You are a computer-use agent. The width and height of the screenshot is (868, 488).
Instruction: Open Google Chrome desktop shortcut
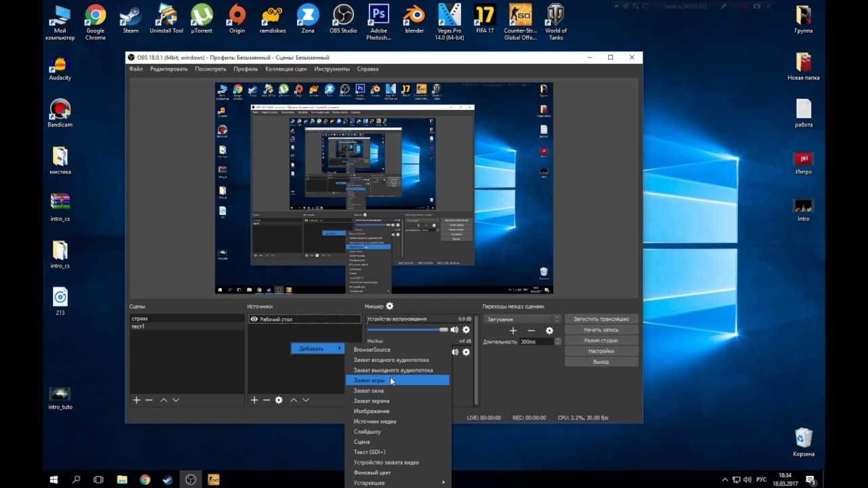(95, 22)
